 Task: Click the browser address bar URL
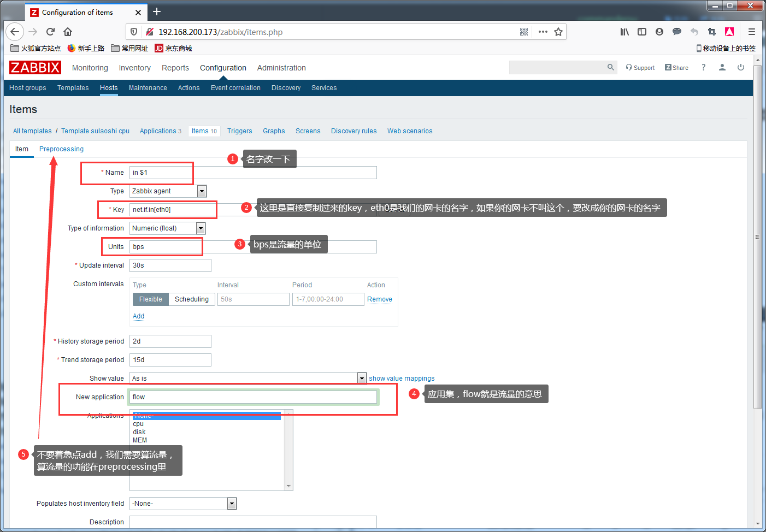click(221, 32)
